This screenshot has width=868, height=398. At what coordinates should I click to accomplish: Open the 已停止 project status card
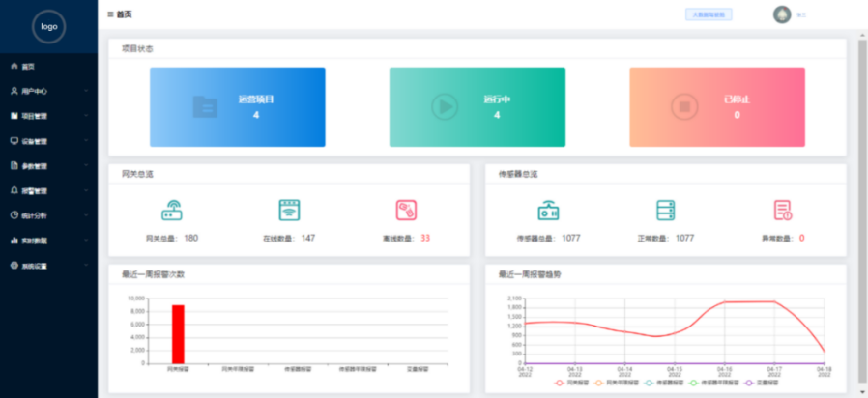(x=716, y=106)
